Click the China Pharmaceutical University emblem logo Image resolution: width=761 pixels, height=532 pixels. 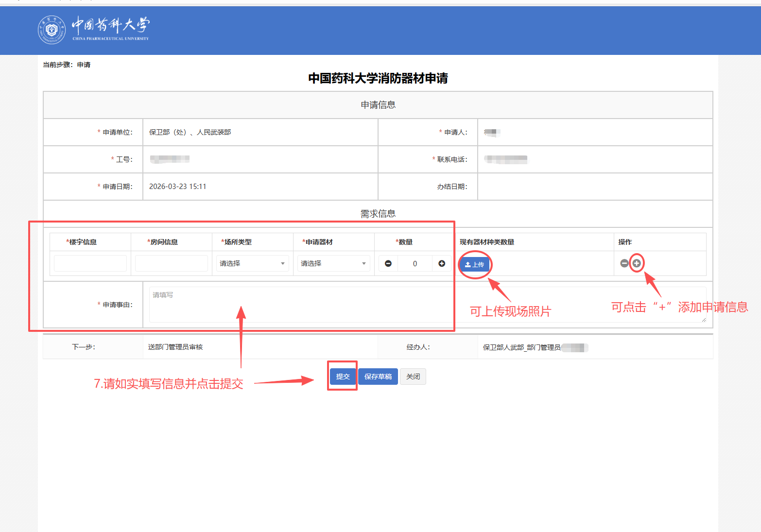pyautogui.click(x=52, y=30)
